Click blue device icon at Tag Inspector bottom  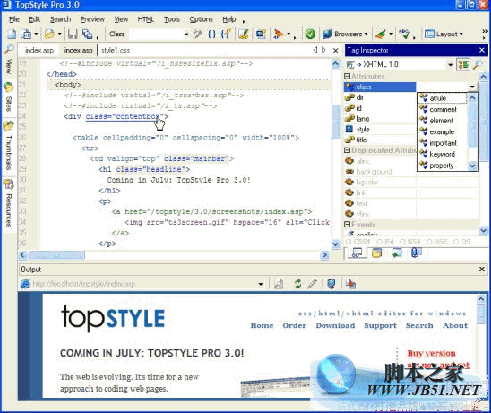(416, 253)
